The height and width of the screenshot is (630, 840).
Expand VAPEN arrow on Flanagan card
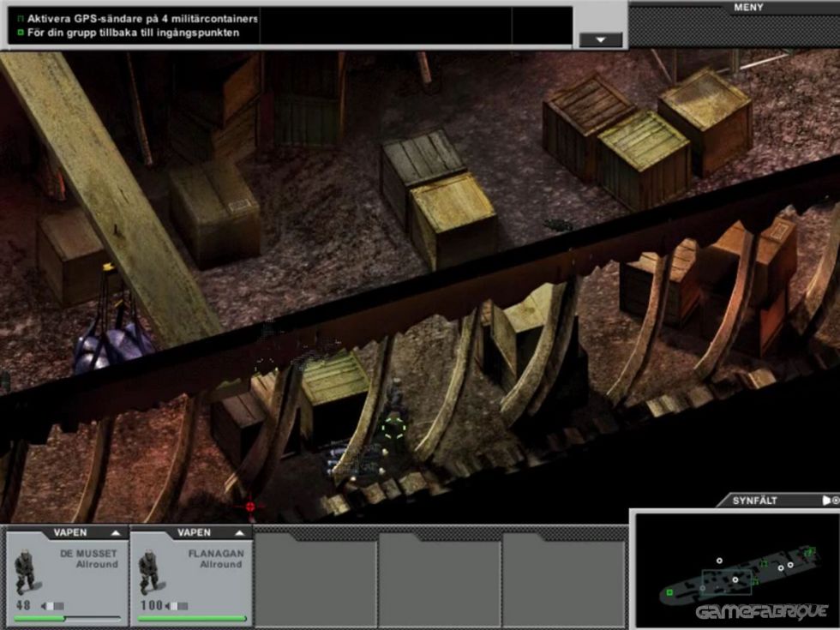coord(239,533)
